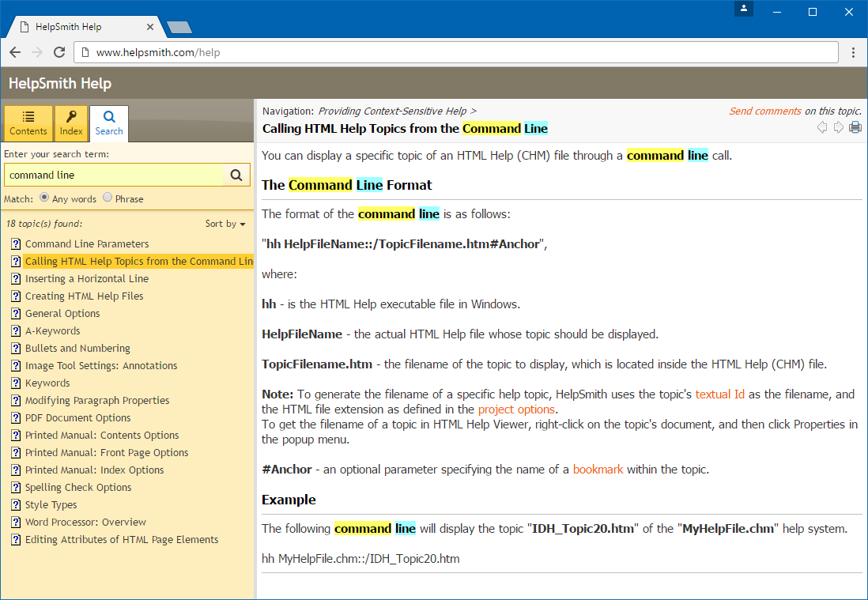868x600 pixels.
Task: Open the Sort by dropdown
Action: (x=225, y=224)
